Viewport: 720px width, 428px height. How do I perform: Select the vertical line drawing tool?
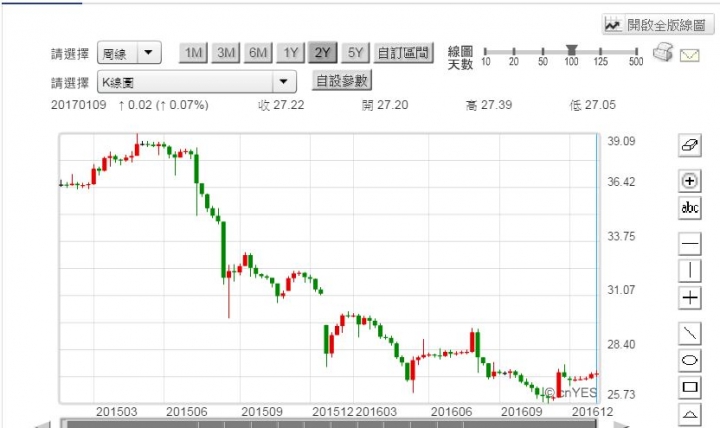[x=690, y=270]
